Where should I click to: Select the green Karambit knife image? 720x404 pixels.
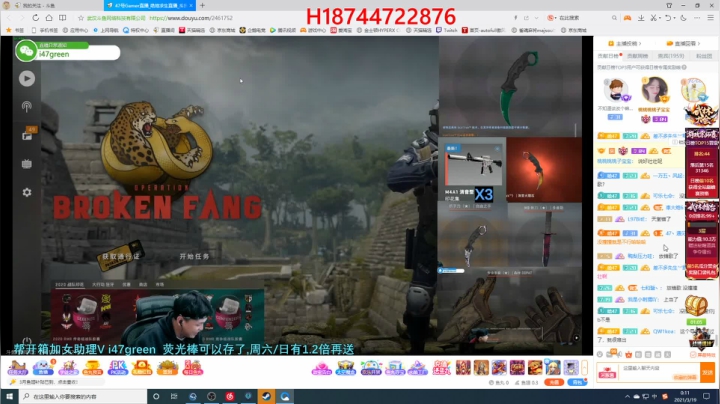pyautogui.click(x=518, y=87)
